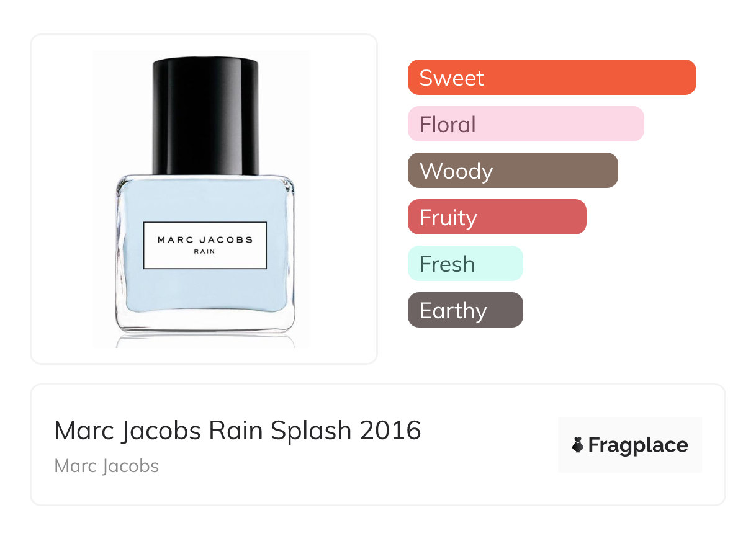
Task: Click the black cap of the bottle
Action: (205, 116)
